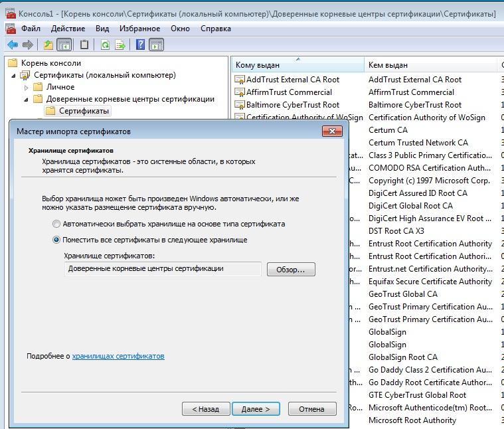Open the Файл menu
This screenshot has width=504, height=429.
point(31,29)
